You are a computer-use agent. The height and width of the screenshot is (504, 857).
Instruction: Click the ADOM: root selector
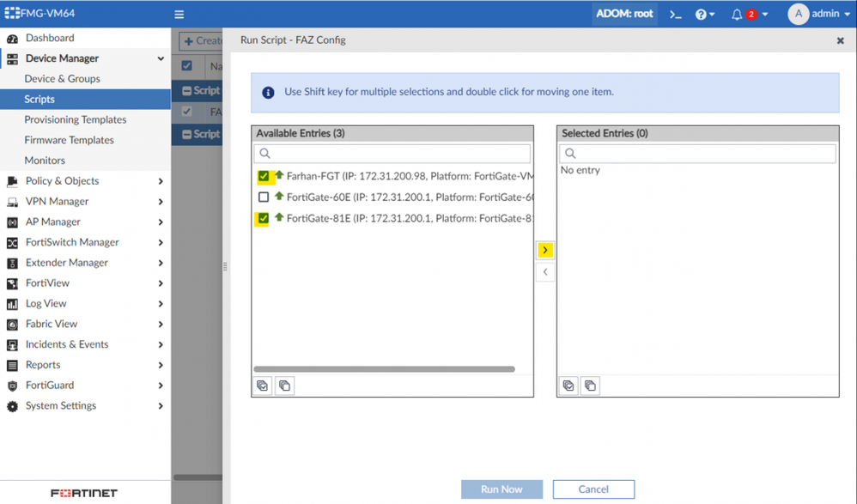tap(624, 14)
